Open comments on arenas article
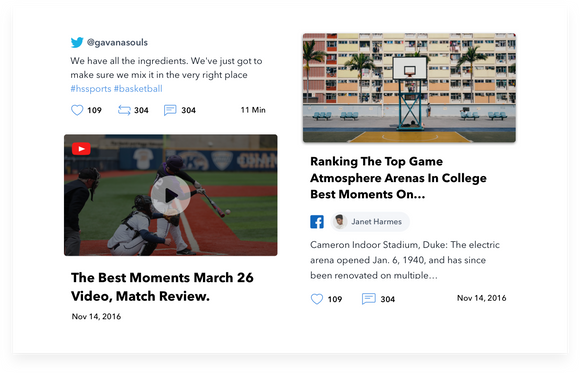 [x=369, y=299]
